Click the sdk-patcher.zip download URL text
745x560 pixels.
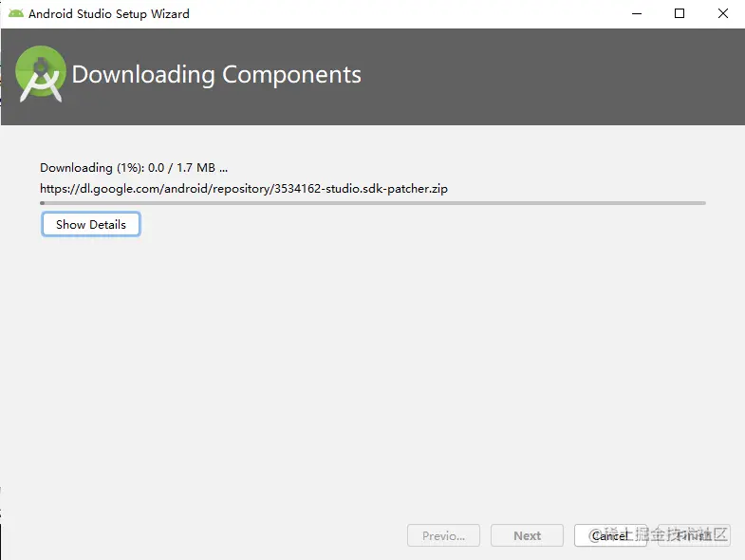coord(244,189)
